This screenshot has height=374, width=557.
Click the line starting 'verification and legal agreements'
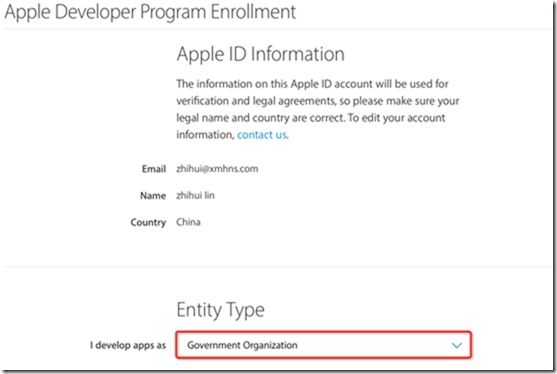[x=318, y=101]
